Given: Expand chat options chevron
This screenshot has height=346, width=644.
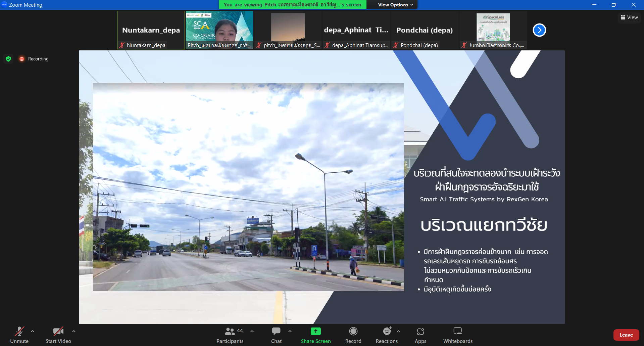Looking at the screenshot, I should pos(290,331).
